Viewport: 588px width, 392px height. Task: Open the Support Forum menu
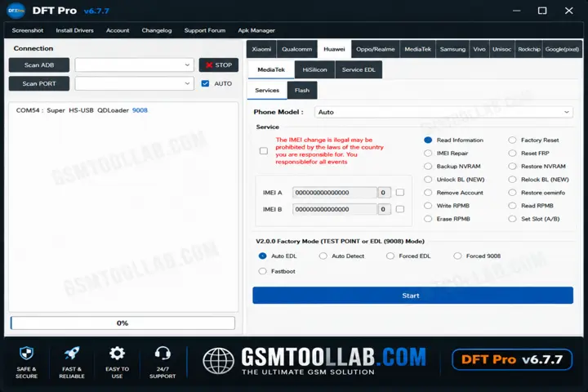pos(205,30)
